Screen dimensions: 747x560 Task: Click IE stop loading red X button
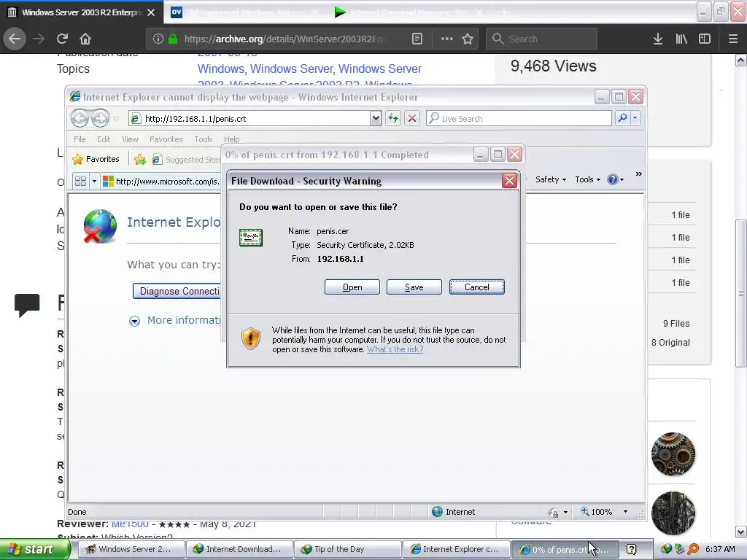click(x=412, y=118)
